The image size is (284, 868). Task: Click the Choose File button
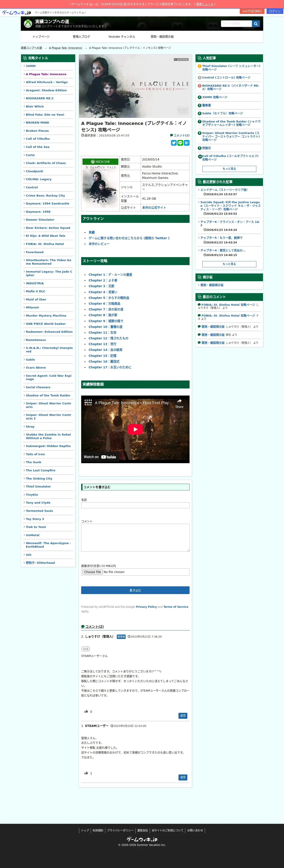point(92,572)
